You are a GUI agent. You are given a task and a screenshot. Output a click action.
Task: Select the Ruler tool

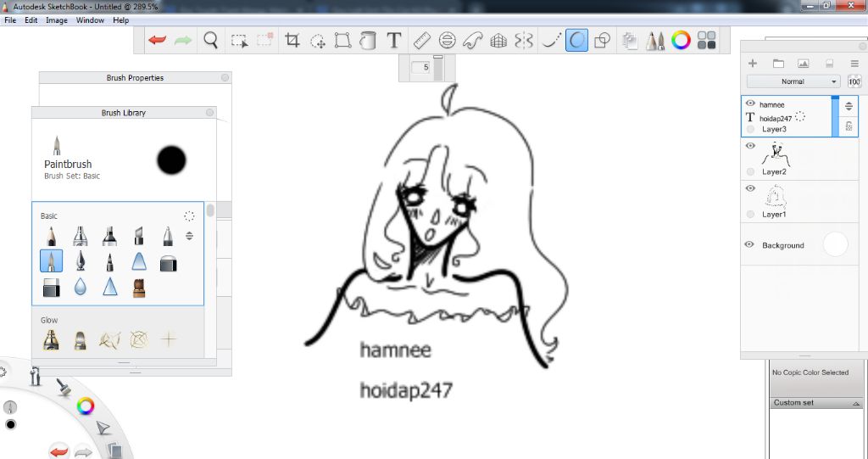[x=422, y=40]
